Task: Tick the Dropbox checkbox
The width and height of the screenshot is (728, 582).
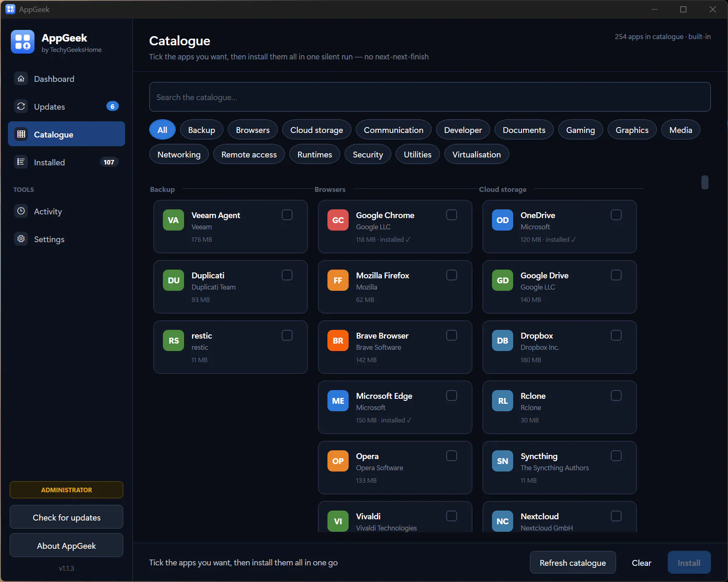Action: click(x=616, y=335)
